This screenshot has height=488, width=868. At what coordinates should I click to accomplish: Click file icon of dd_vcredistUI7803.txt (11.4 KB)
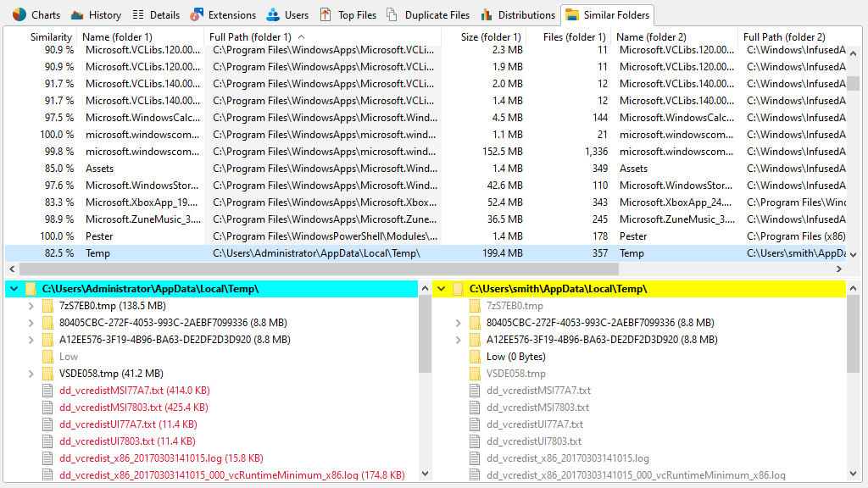click(x=48, y=441)
